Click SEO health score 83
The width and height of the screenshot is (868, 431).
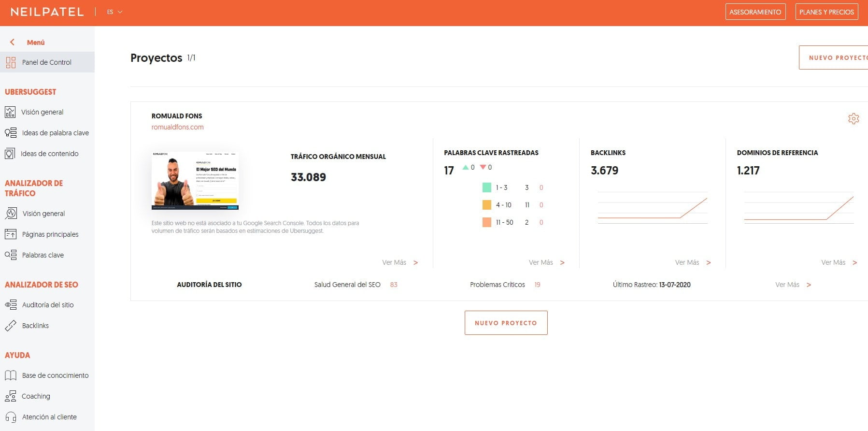click(394, 285)
